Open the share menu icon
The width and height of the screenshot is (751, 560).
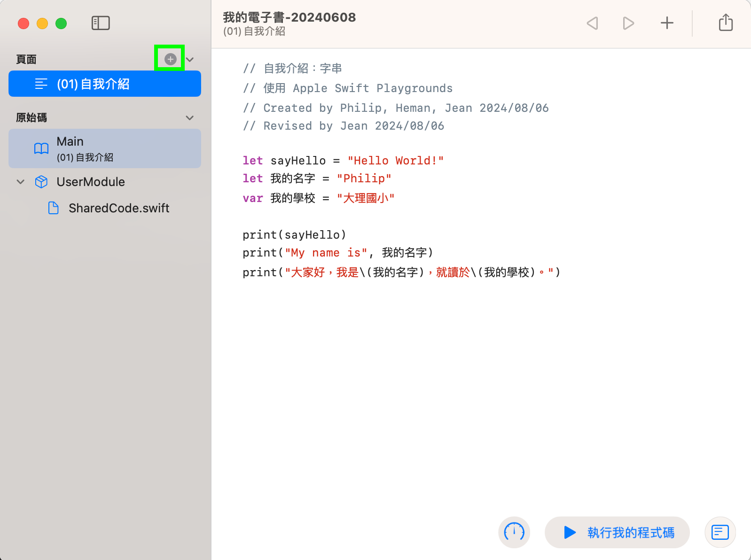pyautogui.click(x=726, y=23)
